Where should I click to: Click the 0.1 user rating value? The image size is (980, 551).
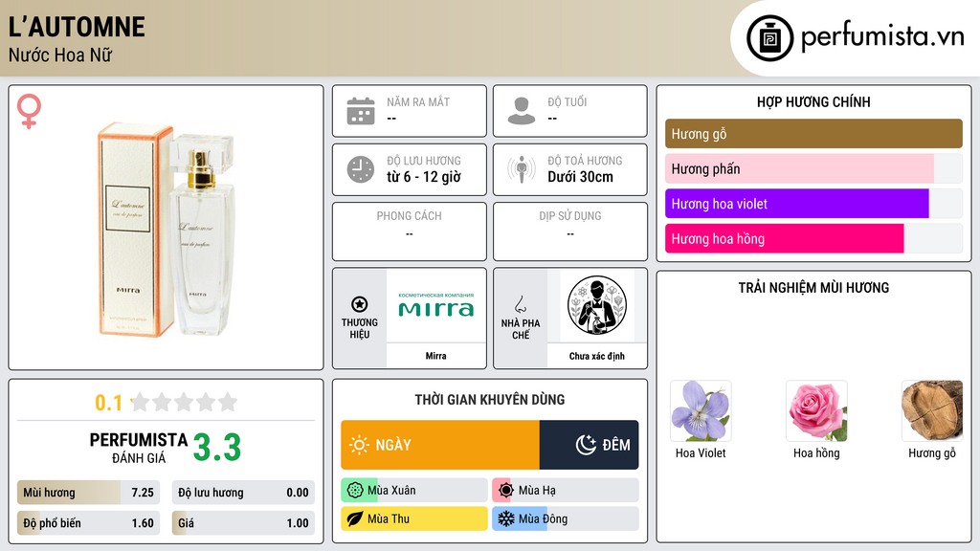(x=109, y=403)
